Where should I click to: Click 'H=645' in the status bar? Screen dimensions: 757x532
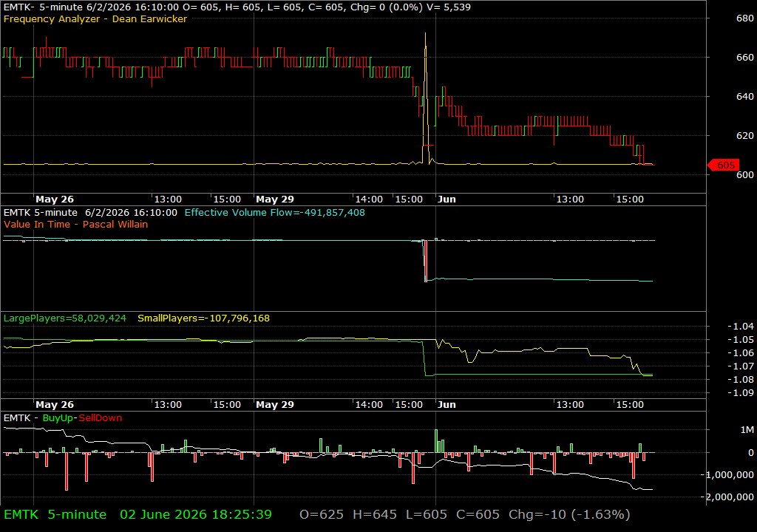375,514
